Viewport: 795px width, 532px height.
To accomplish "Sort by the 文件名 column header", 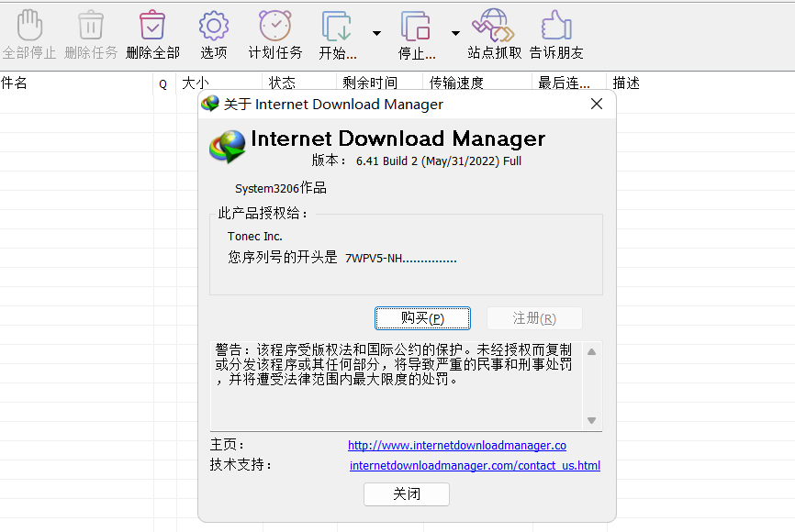I will pos(76,83).
